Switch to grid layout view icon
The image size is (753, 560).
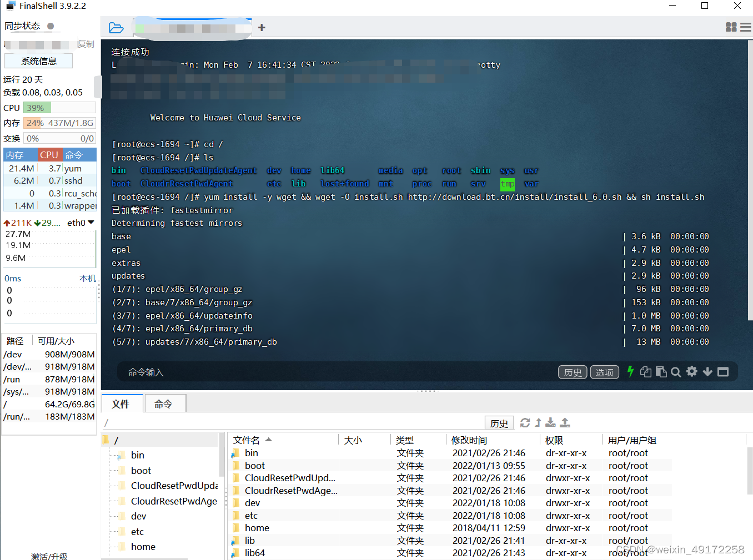point(731,27)
